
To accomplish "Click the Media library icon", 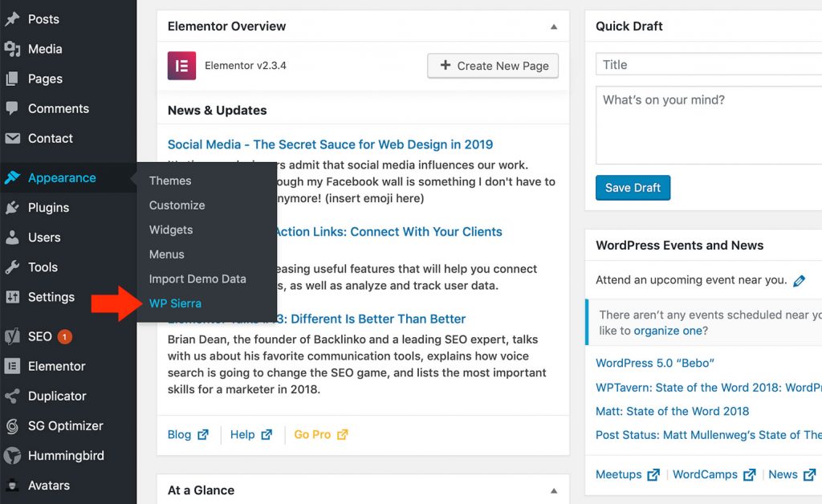I will pyautogui.click(x=12, y=49).
